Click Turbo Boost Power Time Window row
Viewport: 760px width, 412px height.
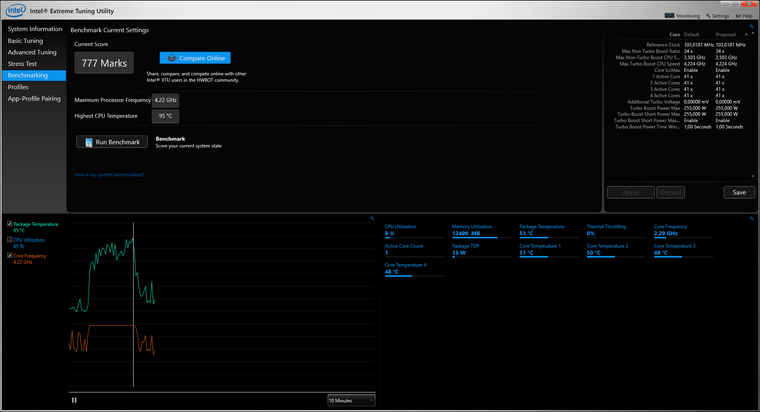point(679,127)
